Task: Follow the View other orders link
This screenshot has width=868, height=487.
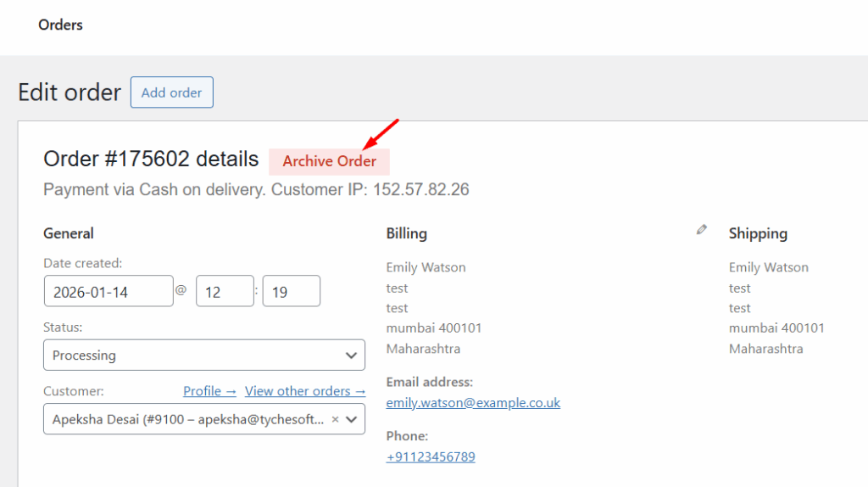Action: pyautogui.click(x=305, y=391)
